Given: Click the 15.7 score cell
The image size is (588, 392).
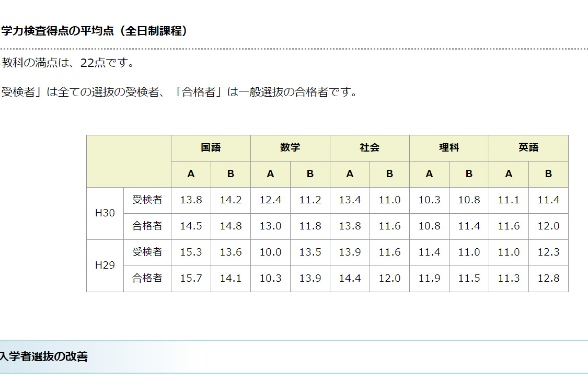Looking at the screenshot, I should point(191,279).
